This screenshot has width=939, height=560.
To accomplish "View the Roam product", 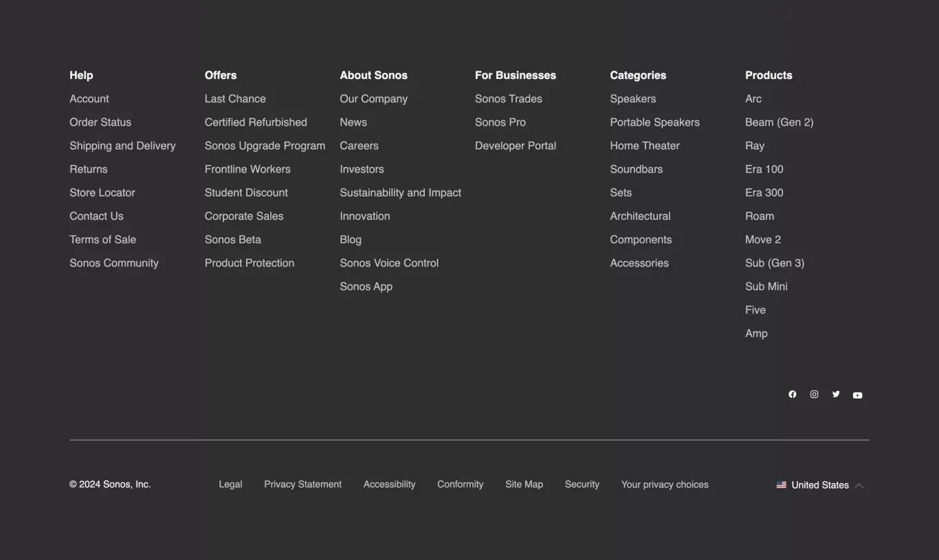I will click(760, 216).
